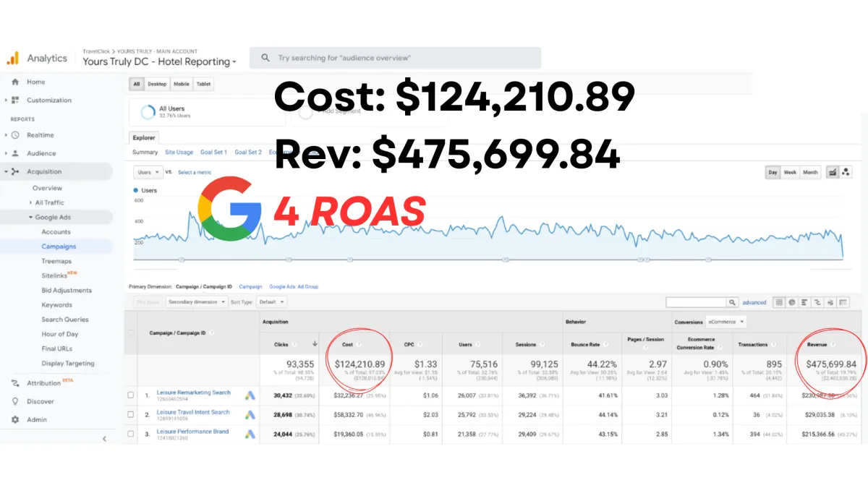Open the Users metric dropdown
The height and width of the screenshot is (488, 868).
coord(148,172)
